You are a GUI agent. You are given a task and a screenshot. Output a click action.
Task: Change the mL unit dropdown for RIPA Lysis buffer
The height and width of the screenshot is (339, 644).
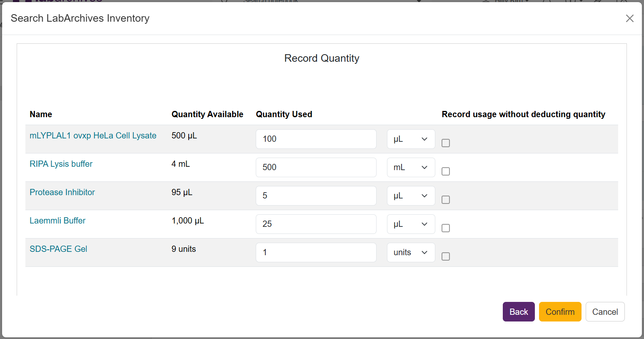pos(411,167)
